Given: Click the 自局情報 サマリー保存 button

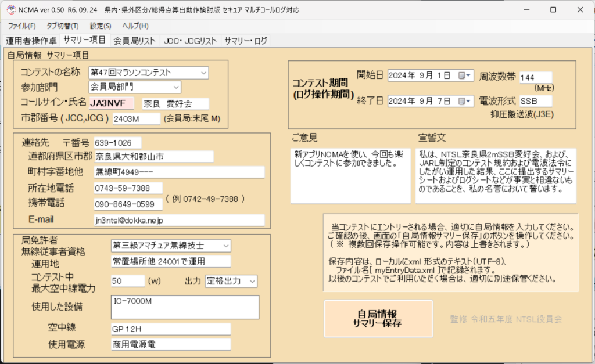Looking at the screenshot, I should click(x=378, y=319).
